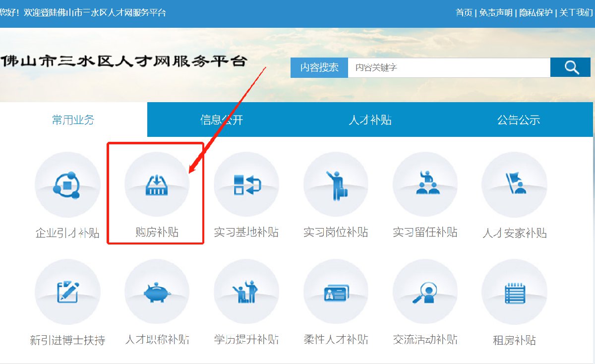Switch to the 常用业务 tab
The width and height of the screenshot is (595, 364).
tap(73, 120)
